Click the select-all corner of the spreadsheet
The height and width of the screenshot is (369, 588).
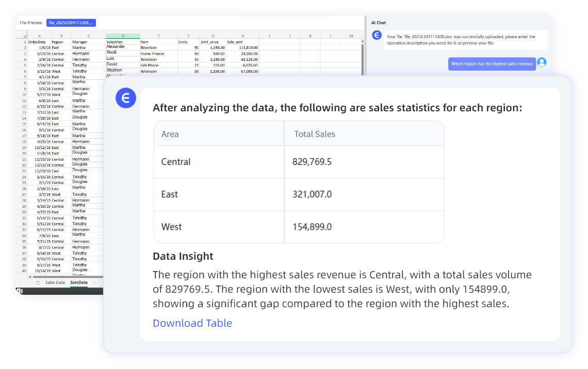(x=21, y=36)
